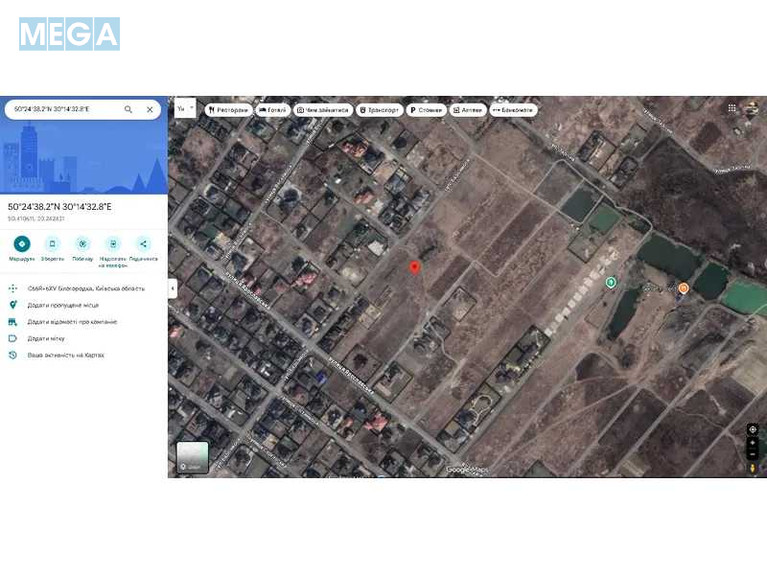Screen dimensions: 767x575
Task: Open Directions (Маршрути) for this location
Action: pos(22,244)
